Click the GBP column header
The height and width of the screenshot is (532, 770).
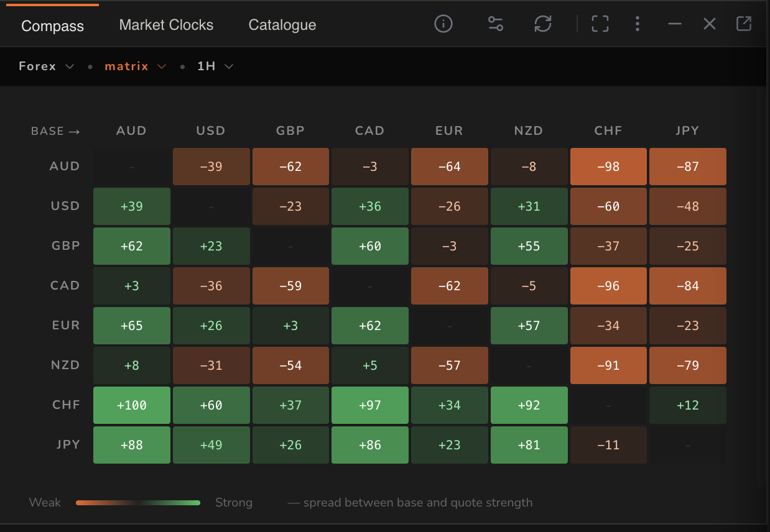click(290, 131)
